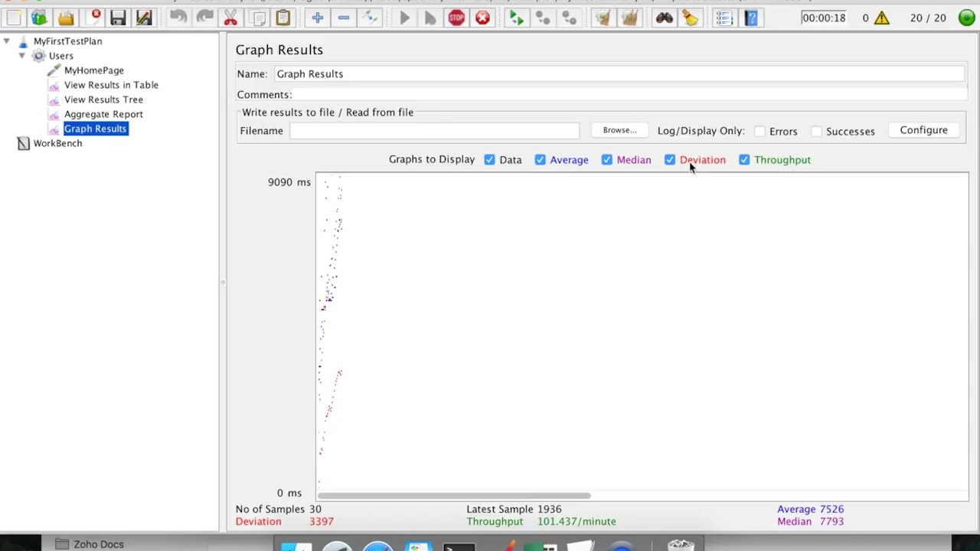Viewport: 980px width, 551px height.
Task: Uncheck the Deviation graph checkbox
Action: 670,160
